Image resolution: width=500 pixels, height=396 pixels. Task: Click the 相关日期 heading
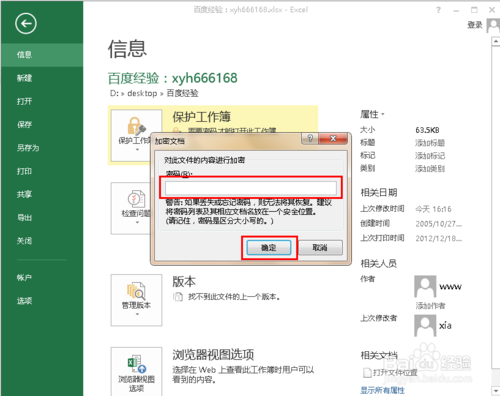379,192
